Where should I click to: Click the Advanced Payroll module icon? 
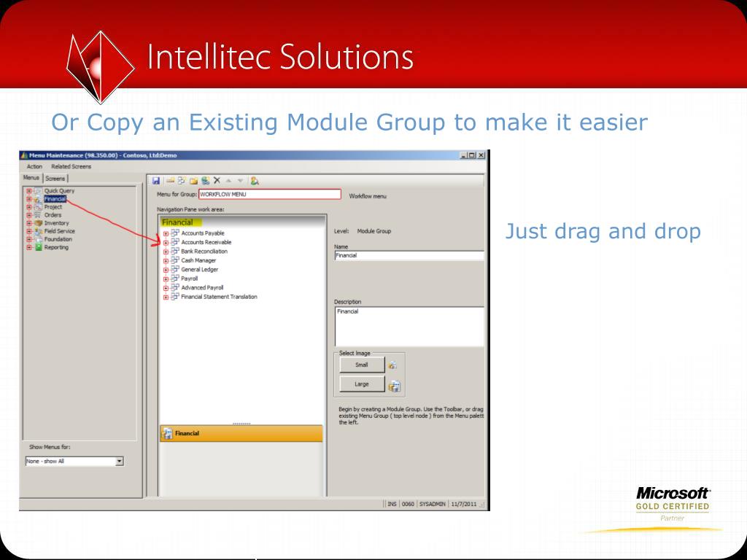175,287
